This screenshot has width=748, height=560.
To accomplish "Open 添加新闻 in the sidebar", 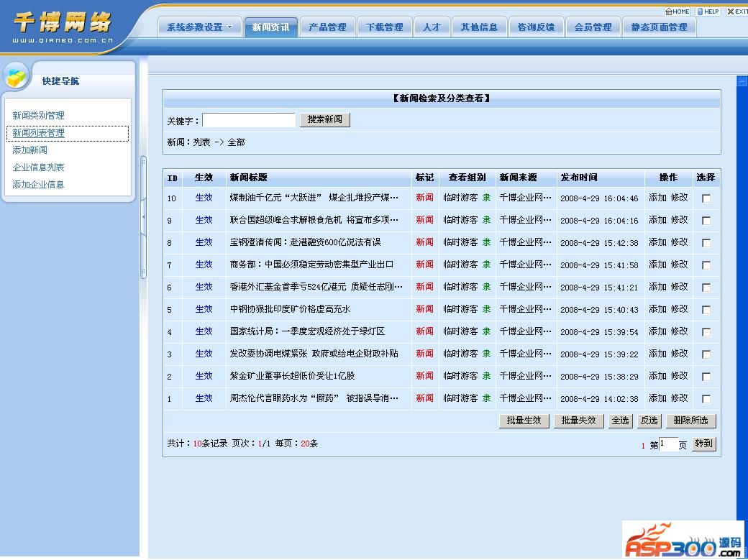I will coord(30,150).
